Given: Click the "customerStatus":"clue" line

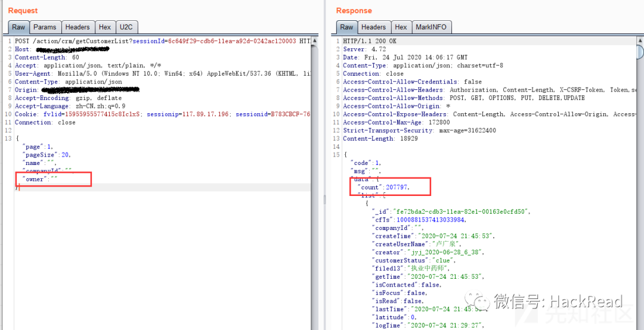Looking at the screenshot, I should coord(414,261).
